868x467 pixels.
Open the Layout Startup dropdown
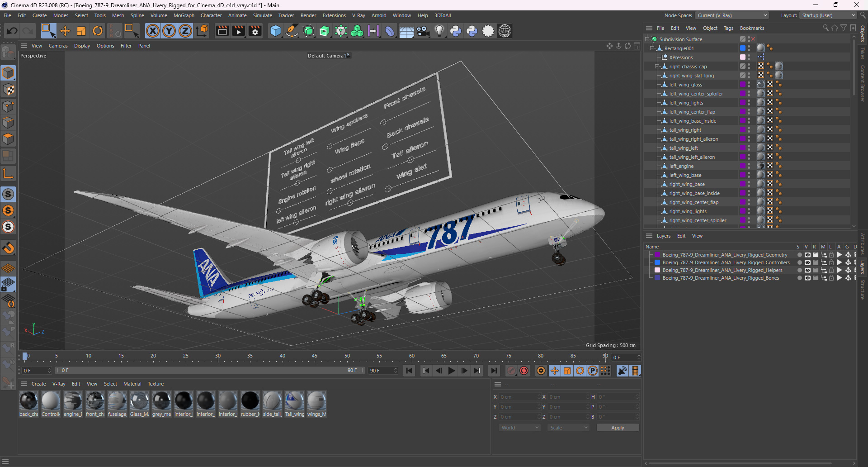pos(828,15)
